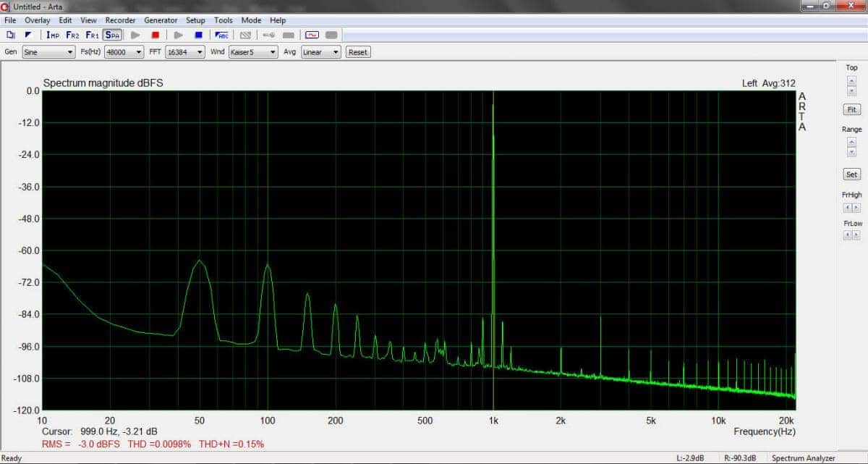Click the second gray play arrow

179,35
